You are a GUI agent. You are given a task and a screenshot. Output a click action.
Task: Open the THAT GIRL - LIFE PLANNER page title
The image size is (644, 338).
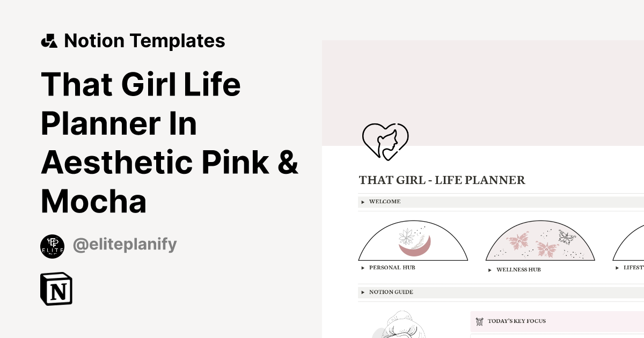(x=442, y=180)
